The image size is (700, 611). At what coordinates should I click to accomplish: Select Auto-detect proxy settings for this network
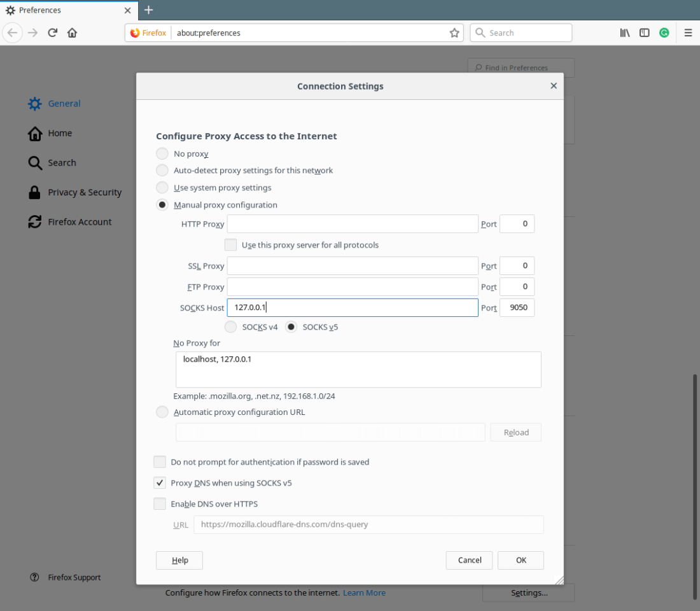(x=162, y=170)
